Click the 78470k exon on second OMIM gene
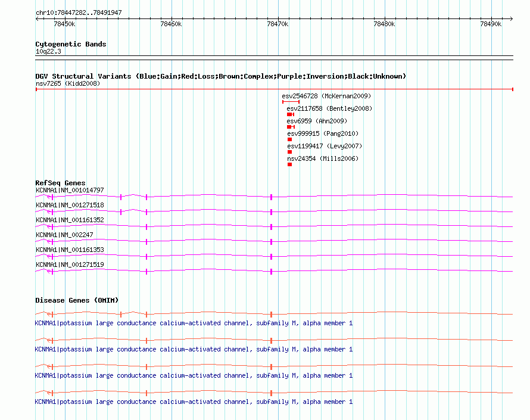This screenshot has height=420, width=530. click(271, 341)
